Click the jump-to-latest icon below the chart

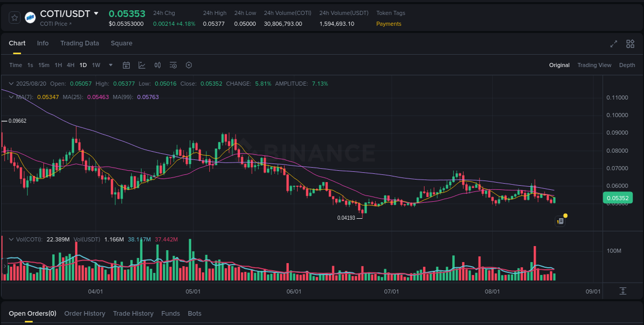point(623,291)
